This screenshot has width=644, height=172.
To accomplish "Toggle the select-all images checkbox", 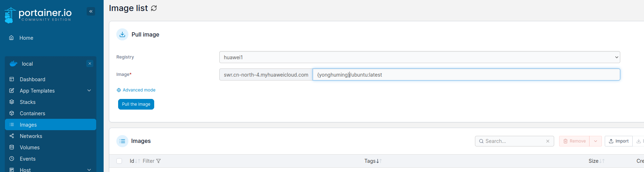I will click(119, 161).
